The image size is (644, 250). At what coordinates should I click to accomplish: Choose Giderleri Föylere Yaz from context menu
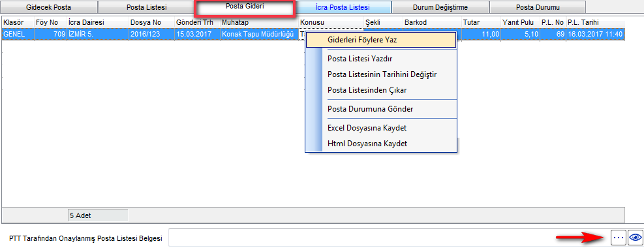point(382,40)
